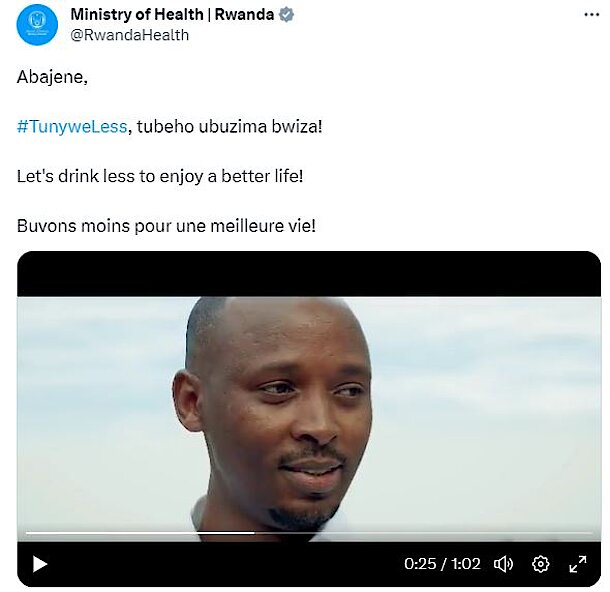Open the Ministry of Health Rwanda profile avatar
This screenshot has width=610, height=592.
click(x=37, y=25)
